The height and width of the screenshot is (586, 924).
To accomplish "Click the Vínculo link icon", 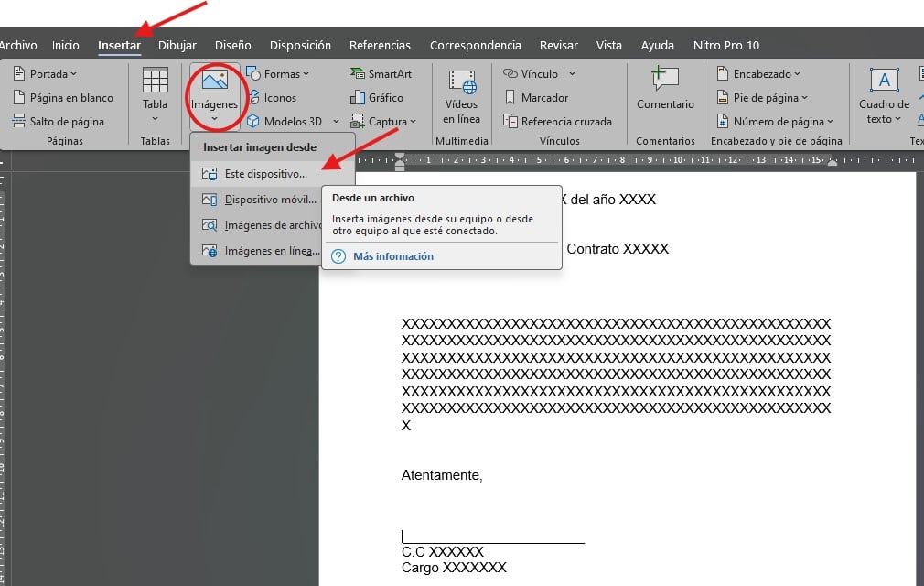I will coord(510,73).
